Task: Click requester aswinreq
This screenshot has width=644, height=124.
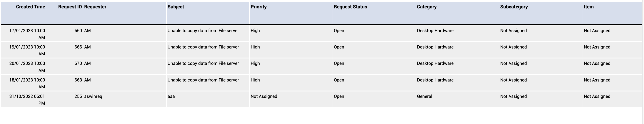Action: point(93,97)
